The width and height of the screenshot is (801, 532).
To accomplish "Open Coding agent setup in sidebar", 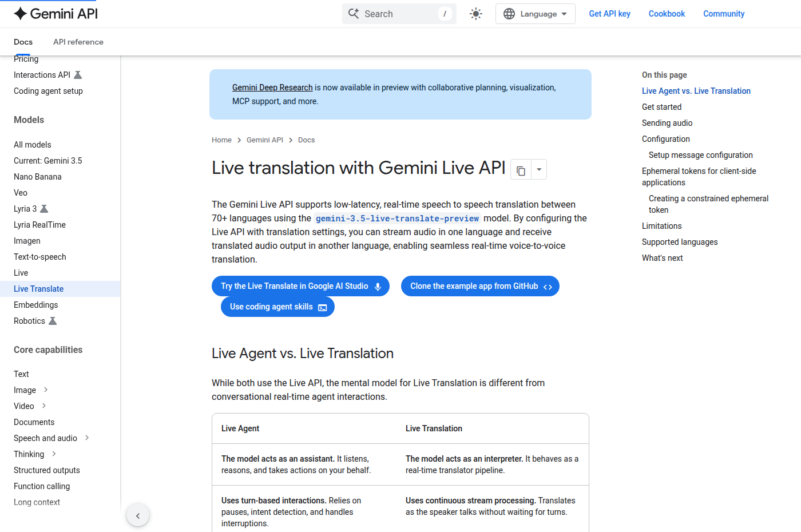I will pyautogui.click(x=48, y=91).
